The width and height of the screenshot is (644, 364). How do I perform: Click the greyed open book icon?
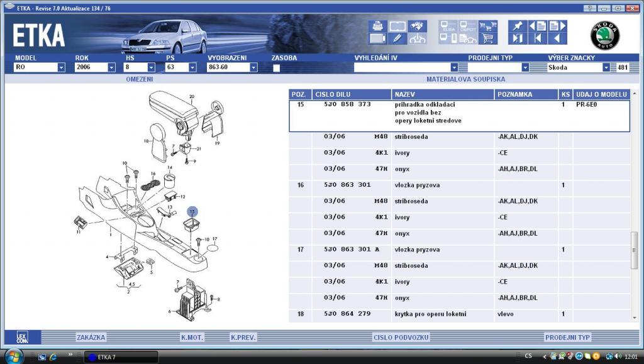pos(397,26)
